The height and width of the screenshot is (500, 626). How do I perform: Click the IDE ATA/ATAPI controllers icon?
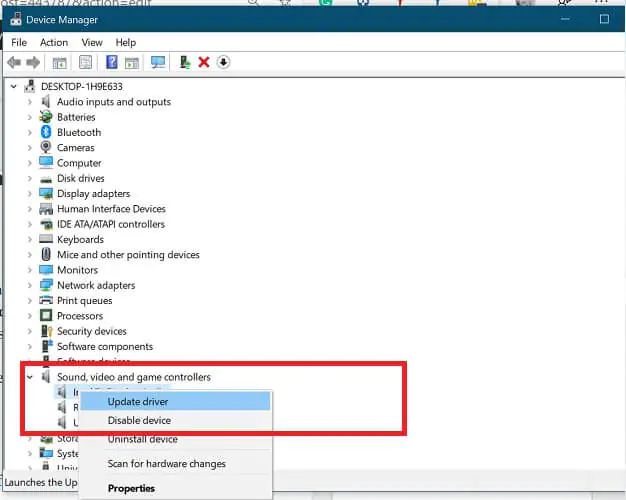click(46, 224)
